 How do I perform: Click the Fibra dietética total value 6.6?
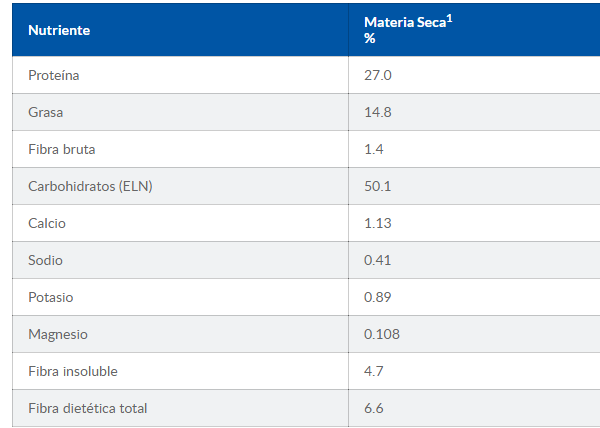pyautogui.click(x=374, y=408)
